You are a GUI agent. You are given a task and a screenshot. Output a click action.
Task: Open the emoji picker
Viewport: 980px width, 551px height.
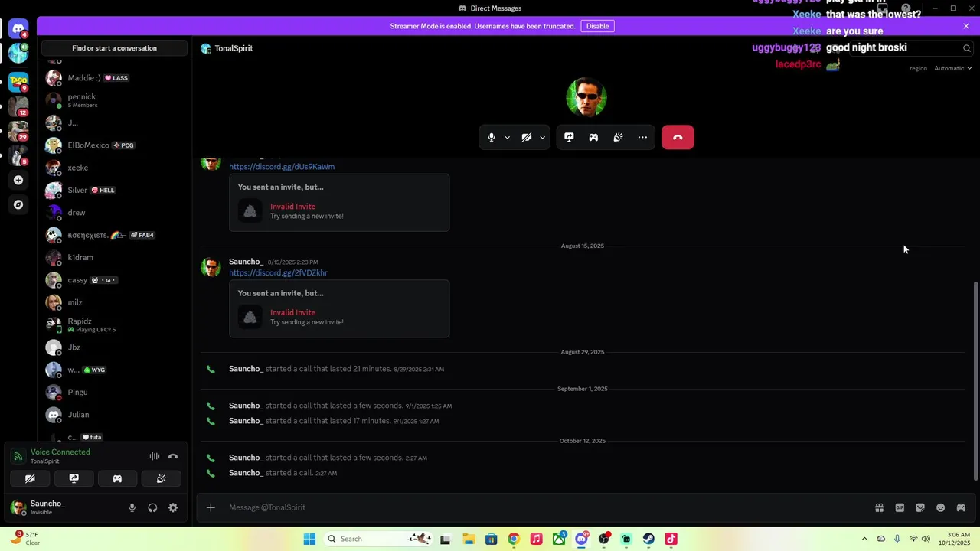pyautogui.click(x=941, y=507)
